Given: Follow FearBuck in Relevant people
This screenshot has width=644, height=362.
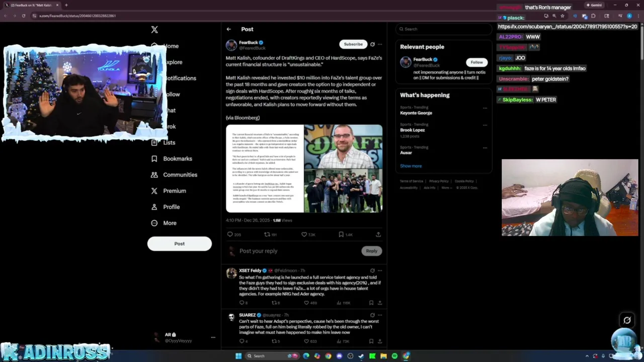Looking at the screenshot, I should 476,62.
